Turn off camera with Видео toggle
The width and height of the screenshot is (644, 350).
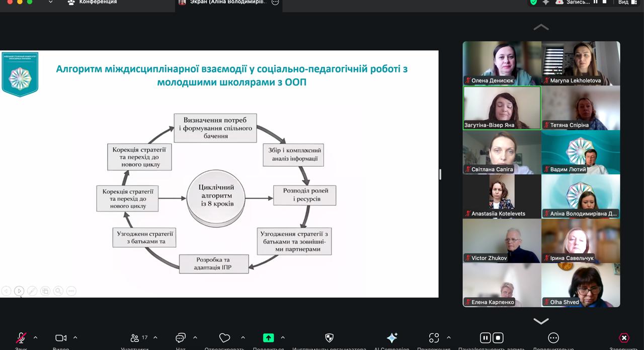(61, 338)
